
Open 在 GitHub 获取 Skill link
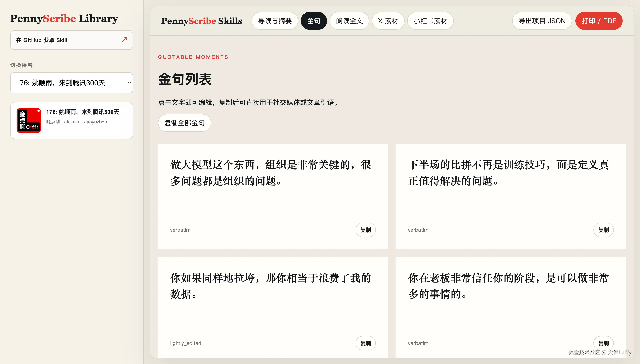pos(72,40)
